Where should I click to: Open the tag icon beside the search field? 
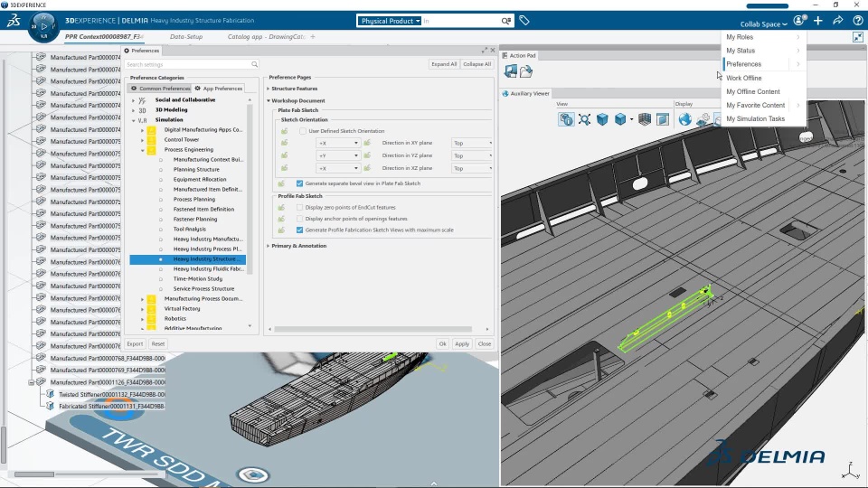pyautogui.click(x=524, y=21)
